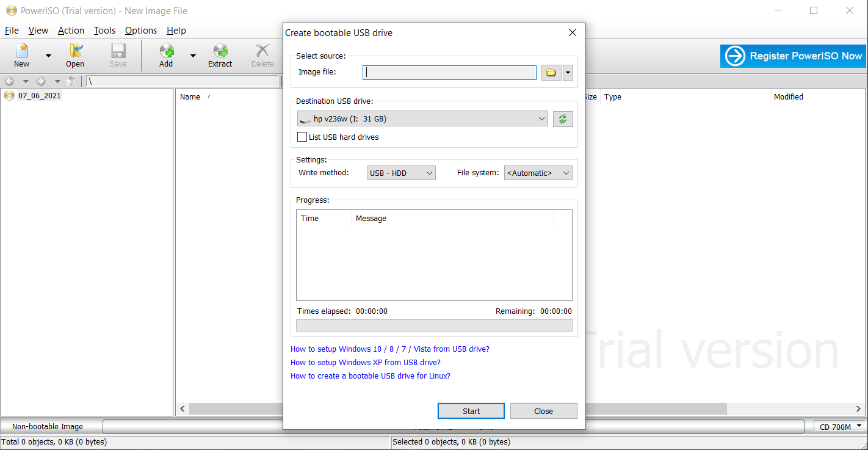Open the Tools menu
868x450 pixels.
(x=104, y=31)
